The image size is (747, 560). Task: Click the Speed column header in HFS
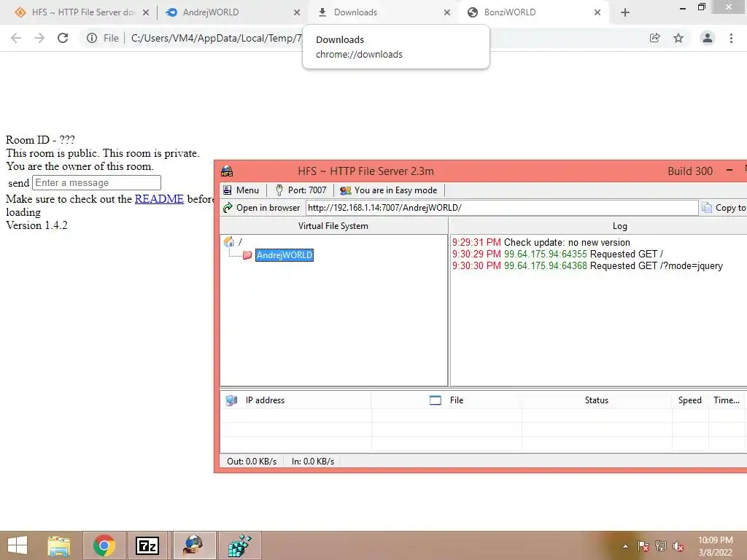[690, 400]
